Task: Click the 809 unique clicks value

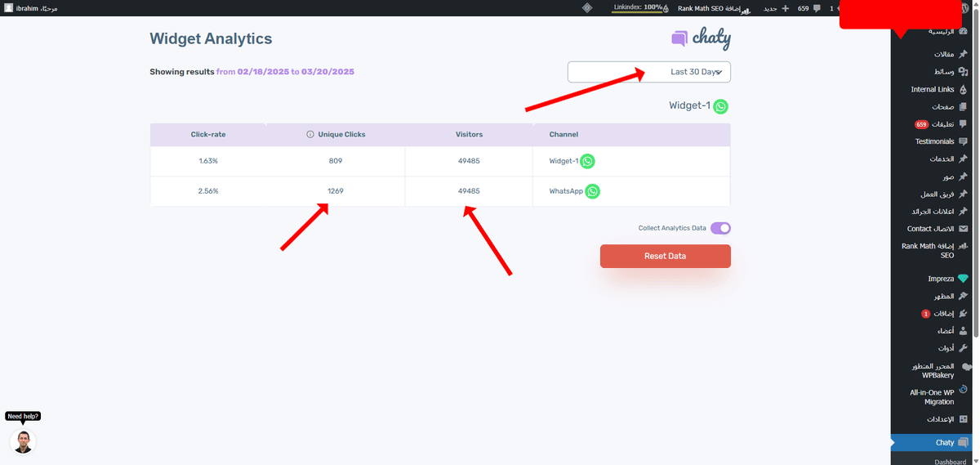Action: 336,161
